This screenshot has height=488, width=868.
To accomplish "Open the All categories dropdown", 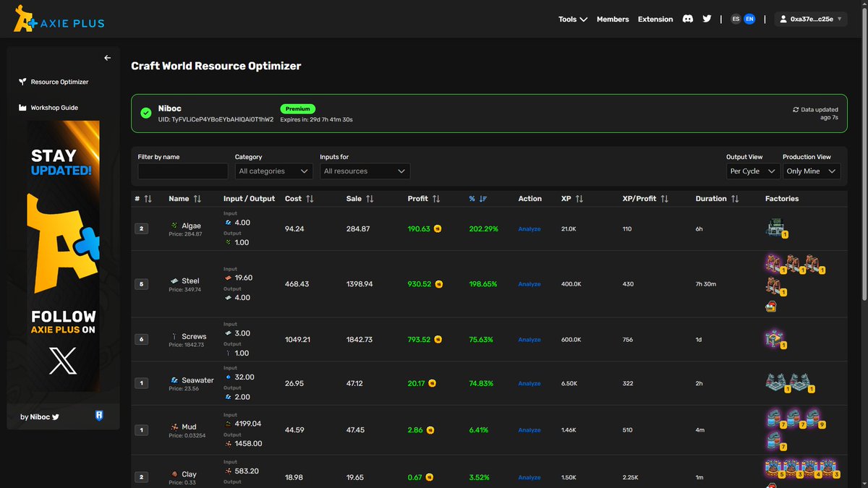I will pos(273,171).
